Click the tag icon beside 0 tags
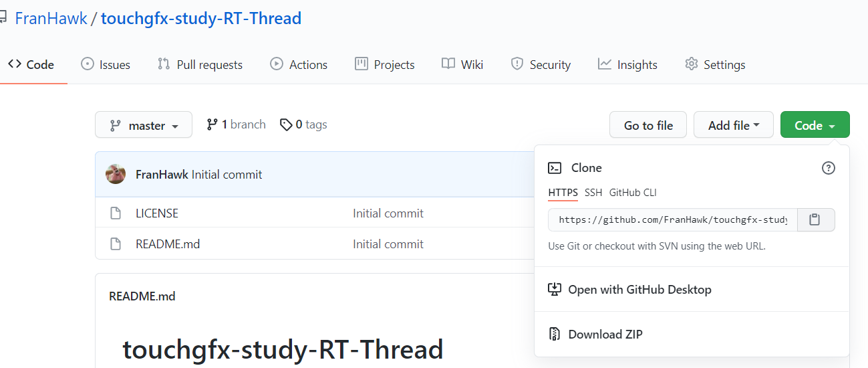 [286, 124]
